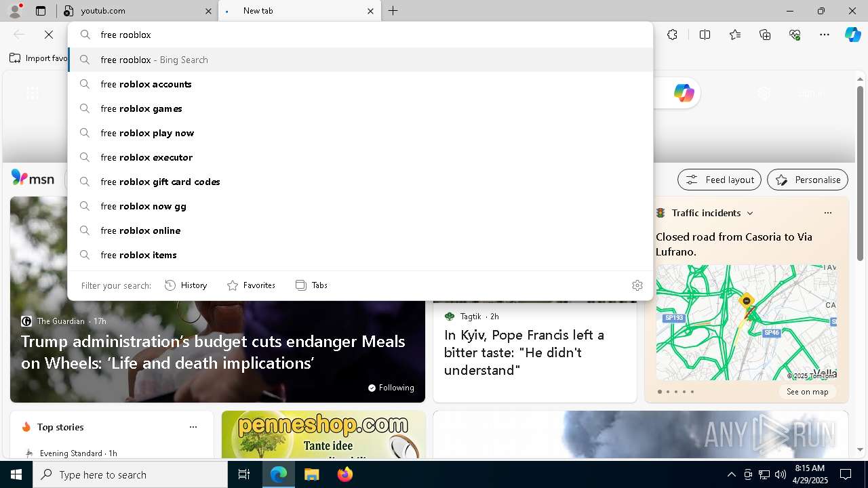Viewport: 868px width, 488px height.
Task: Open the Feed layout button
Action: [x=719, y=180]
